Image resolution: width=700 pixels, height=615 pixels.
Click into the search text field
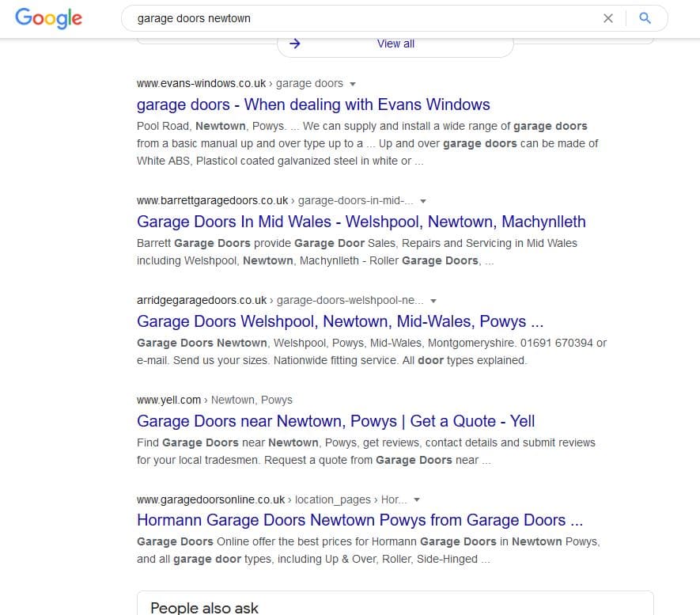pyautogui.click(x=356, y=18)
